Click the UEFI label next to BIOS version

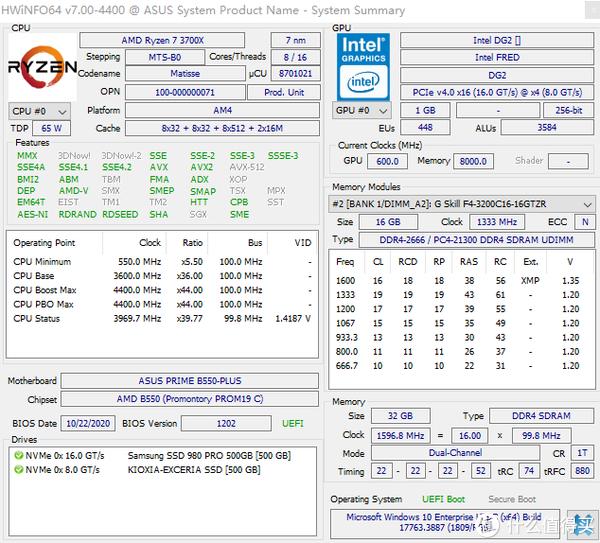pyautogui.click(x=293, y=424)
